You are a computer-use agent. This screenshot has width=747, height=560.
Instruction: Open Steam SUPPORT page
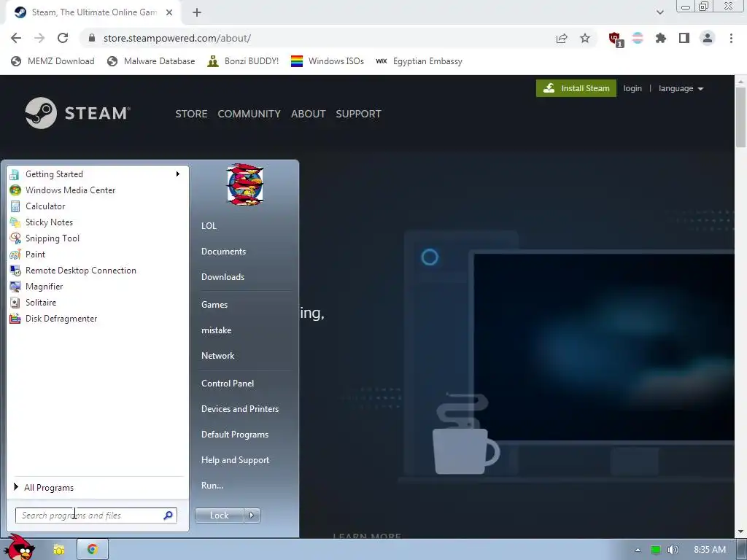click(358, 114)
